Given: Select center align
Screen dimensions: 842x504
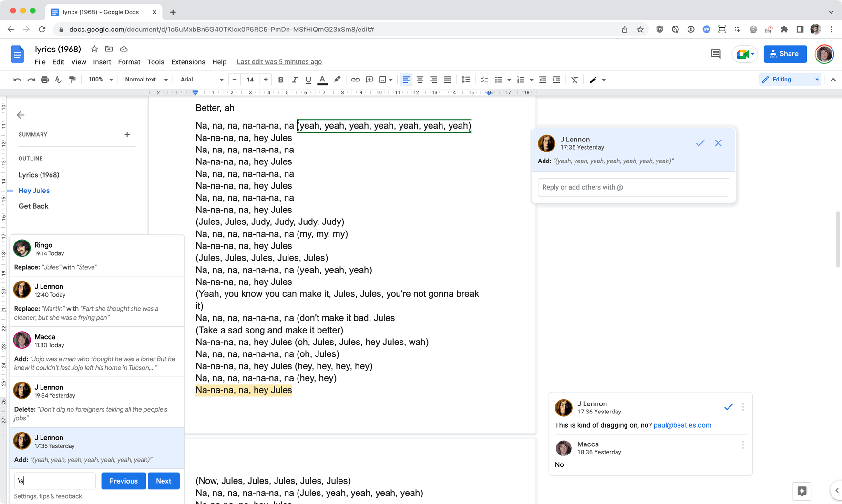Looking at the screenshot, I should click(x=420, y=80).
